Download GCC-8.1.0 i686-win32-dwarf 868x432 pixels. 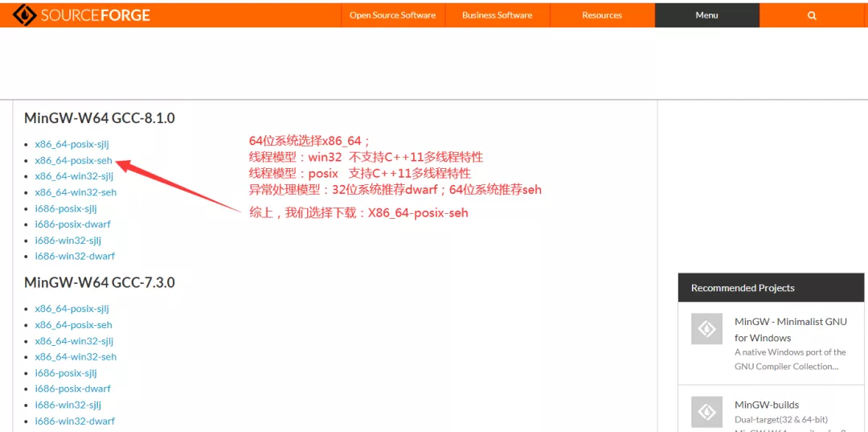[75, 257]
